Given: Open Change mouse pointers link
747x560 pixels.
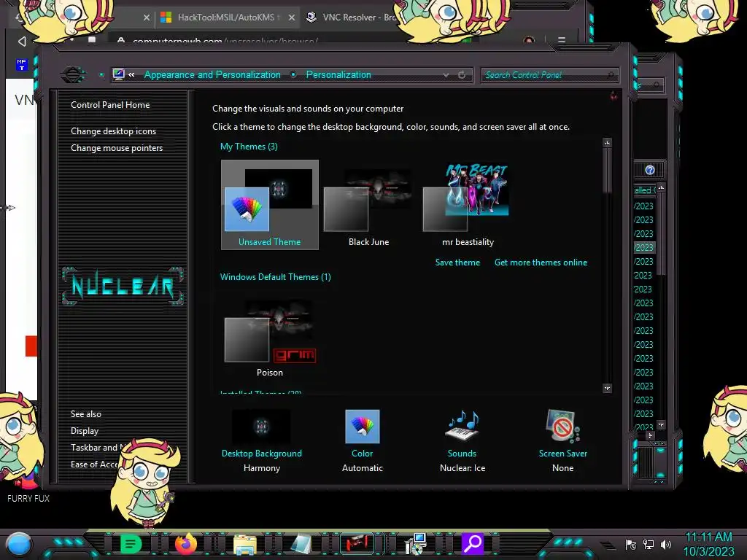Looking at the screenshot, I should [117, 147].
